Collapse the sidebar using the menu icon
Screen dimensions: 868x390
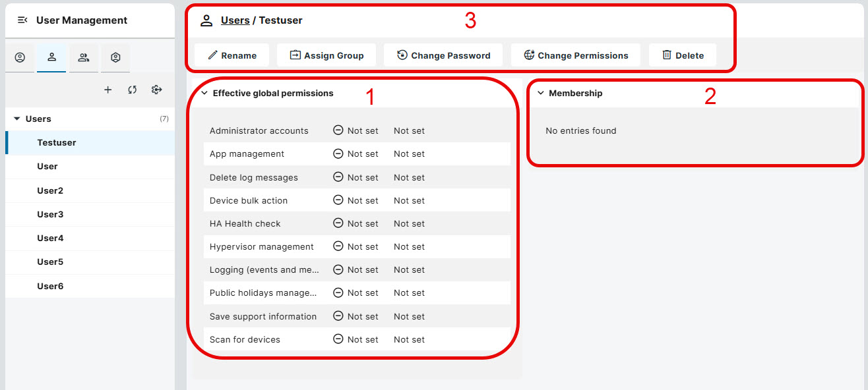[22, 20]
